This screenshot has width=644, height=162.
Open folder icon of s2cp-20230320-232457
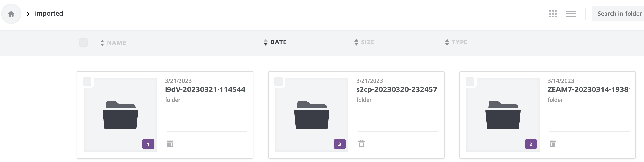point(311,115)
